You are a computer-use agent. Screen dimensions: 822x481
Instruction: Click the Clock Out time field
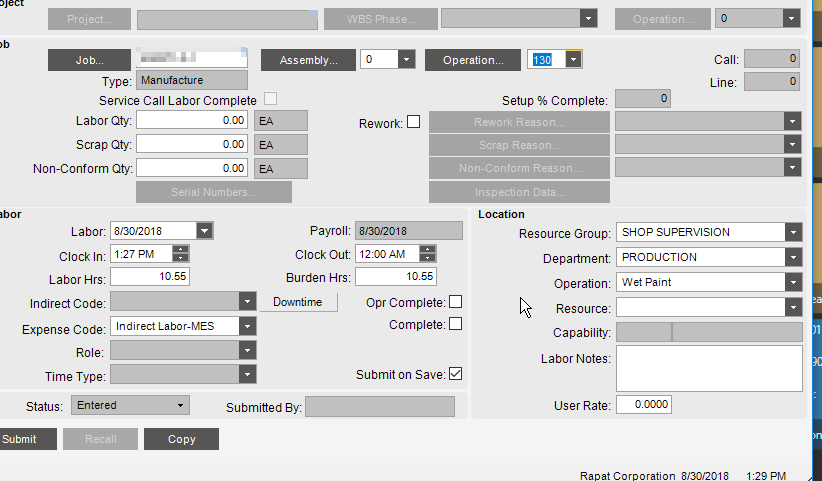pyautogui.click(x=387, y=254)
